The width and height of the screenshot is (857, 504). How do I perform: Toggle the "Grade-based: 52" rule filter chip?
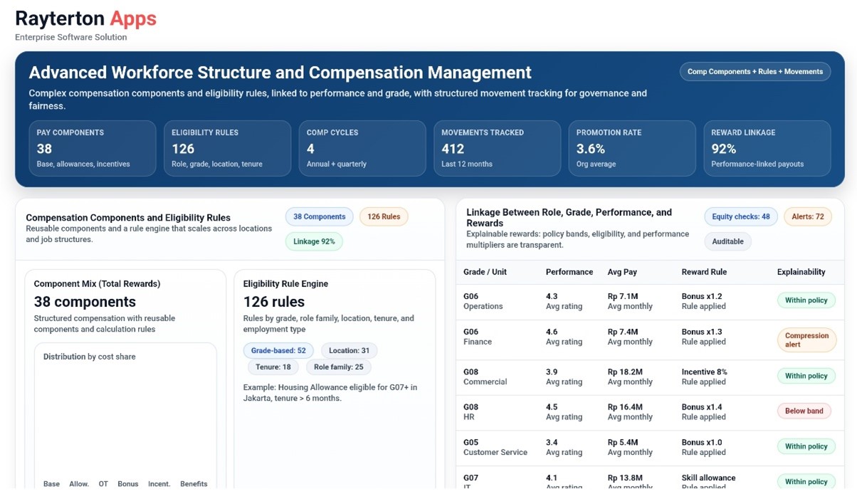coord(278,350)
